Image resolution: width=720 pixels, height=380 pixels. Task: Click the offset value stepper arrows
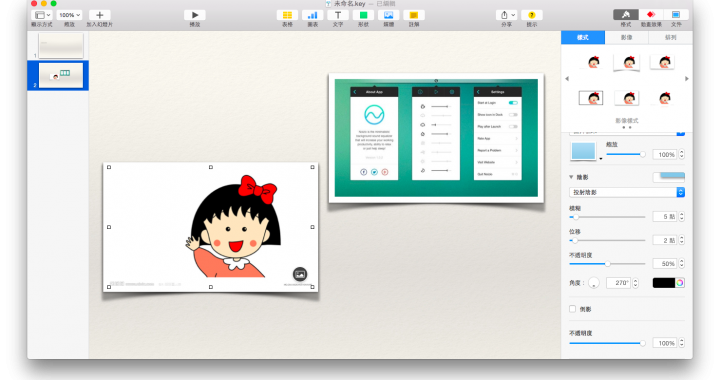click(x=682, y=240)
